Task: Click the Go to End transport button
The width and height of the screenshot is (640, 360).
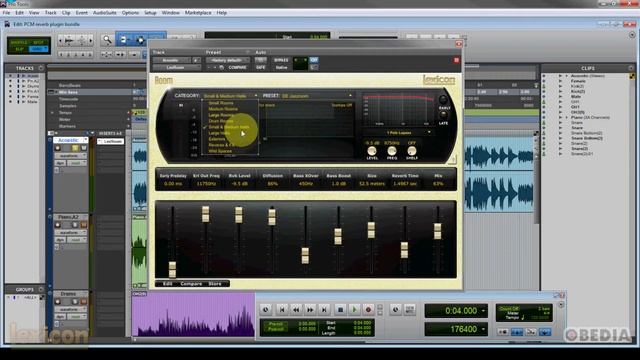Action: point(324,310)
